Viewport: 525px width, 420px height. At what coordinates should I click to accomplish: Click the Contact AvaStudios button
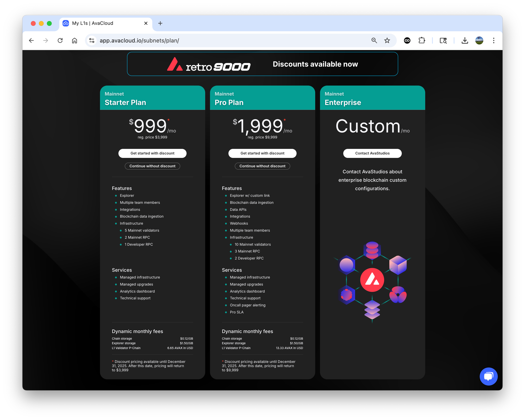point(372,153)
